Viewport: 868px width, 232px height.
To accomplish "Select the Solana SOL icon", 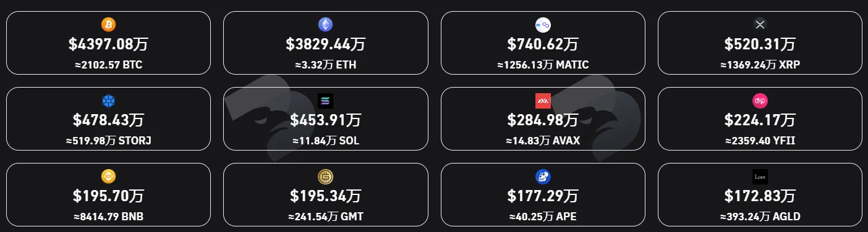I will point(325,101).
